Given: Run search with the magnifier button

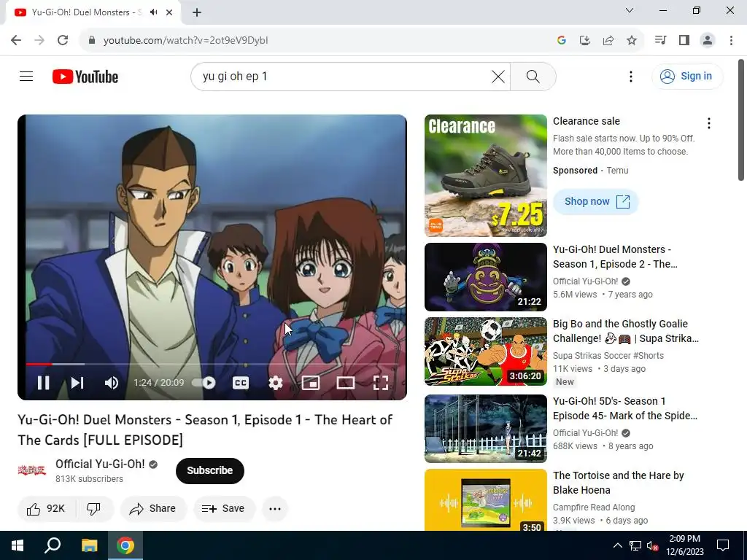Looking at the screenshot, I should point(533,76).
